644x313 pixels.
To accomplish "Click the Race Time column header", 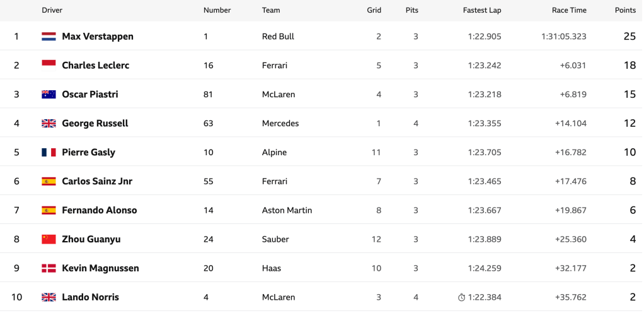I will (569, 10).
